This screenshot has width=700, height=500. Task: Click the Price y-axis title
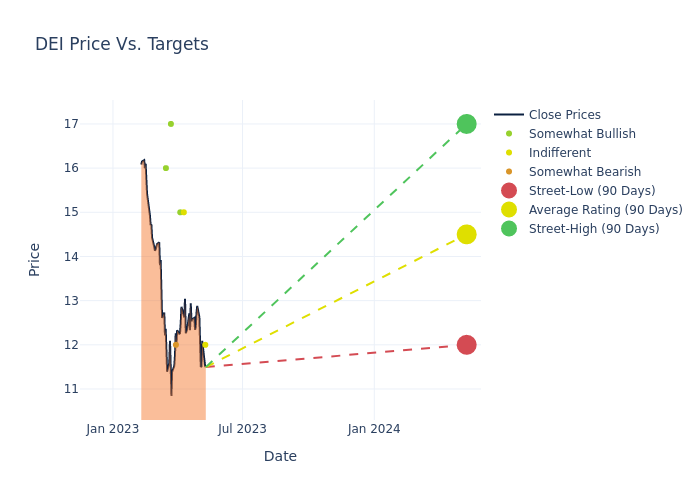[x=35, y=259]
